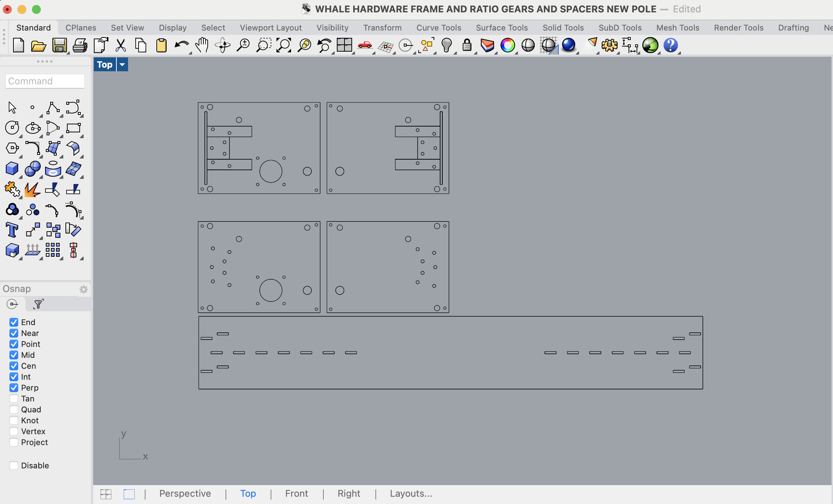
Task: Click the Undo arrow icon
Action: [x=182, y=45]
